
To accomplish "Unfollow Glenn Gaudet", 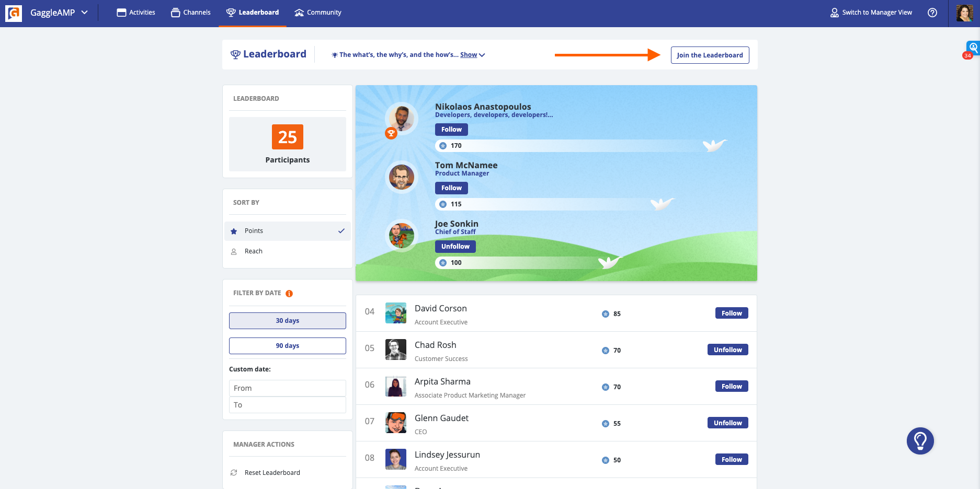I will tap(727, 423).
